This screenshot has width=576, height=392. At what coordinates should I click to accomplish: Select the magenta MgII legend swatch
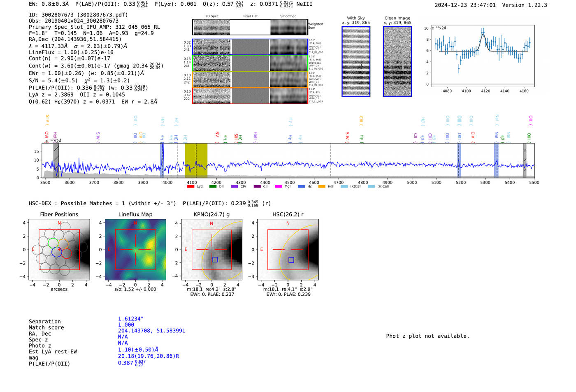[x=278, y=187]
